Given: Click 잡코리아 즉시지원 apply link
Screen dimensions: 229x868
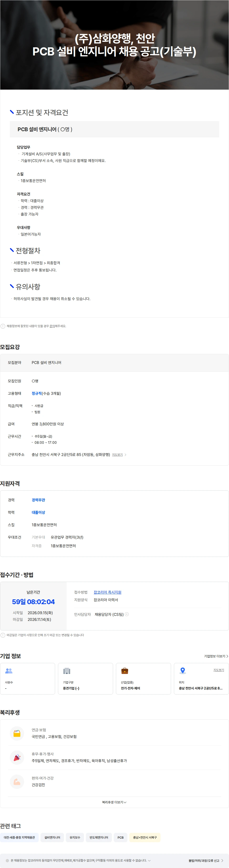Looking at the screenshot, I should [x=107, y=592].
